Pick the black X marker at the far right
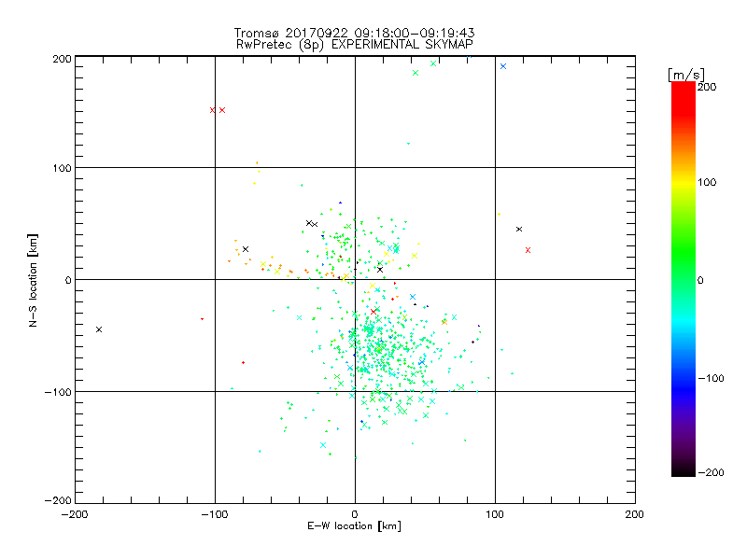Image resolution: width=747 pixels, height=560 pixels. [x=519, y=229]
